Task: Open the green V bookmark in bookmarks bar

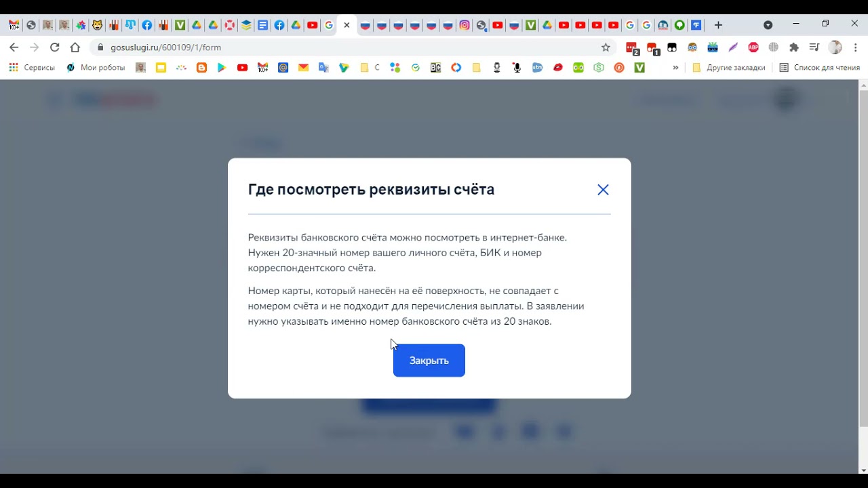Action: [x=639, y=68]
